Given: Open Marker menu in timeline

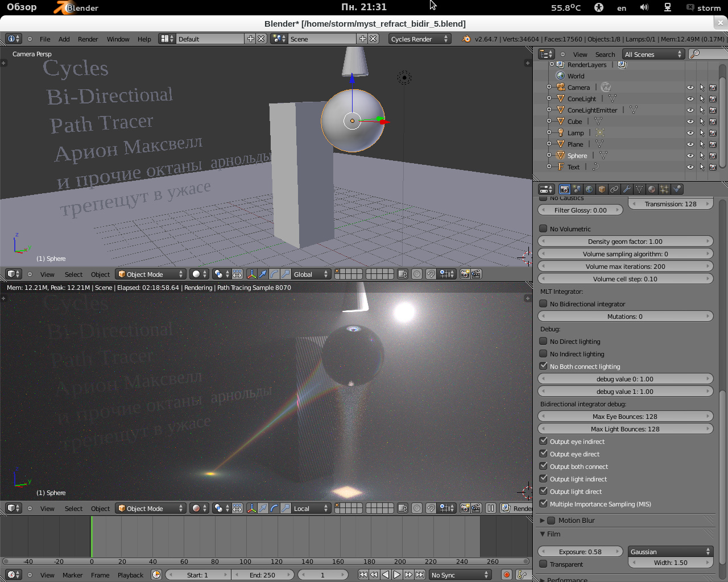Looking at the screenshot, I should (73, 575).
